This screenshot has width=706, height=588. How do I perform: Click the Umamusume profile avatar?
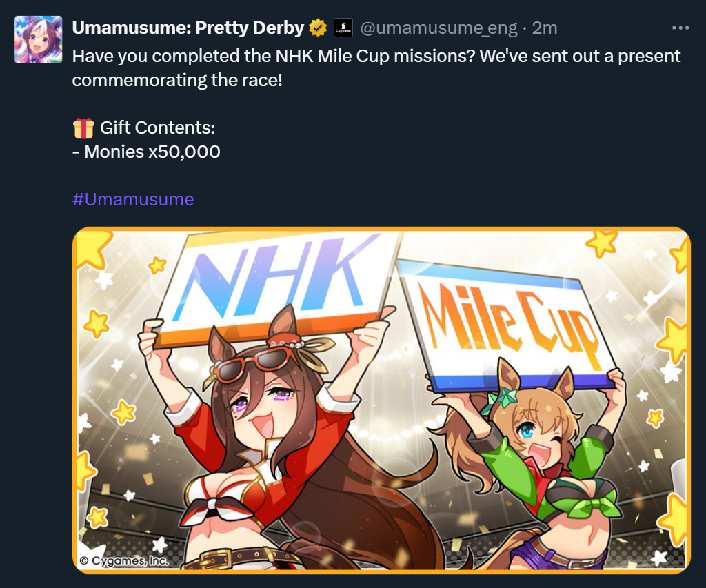[39, 39]
